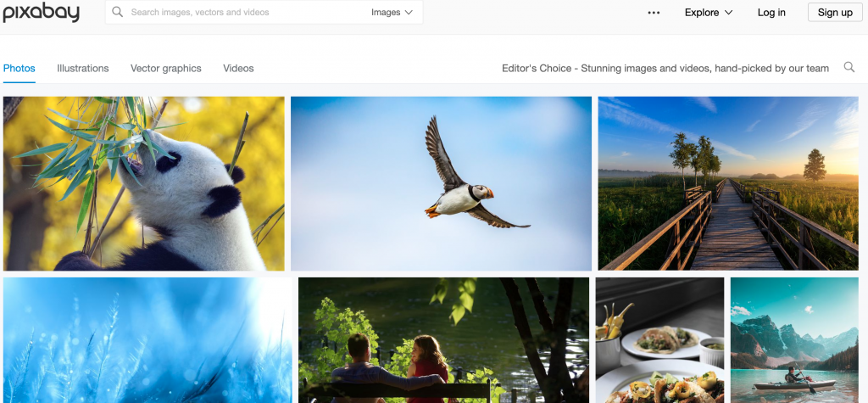Viewport: 868px width, 403px height.
Task: Open the panda eating bamboo photo
Action: point(144,183)
